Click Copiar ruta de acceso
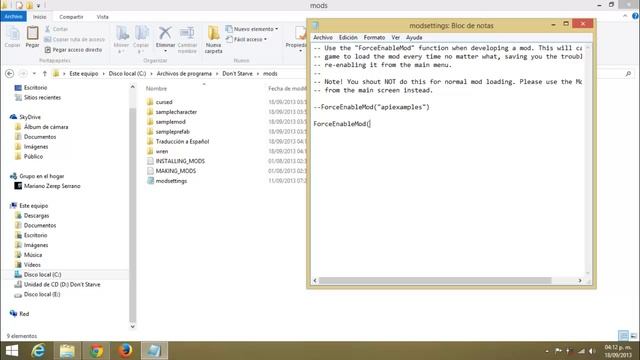Image resolution: width=640 pixels, height=360 pixels. (75, 39)
